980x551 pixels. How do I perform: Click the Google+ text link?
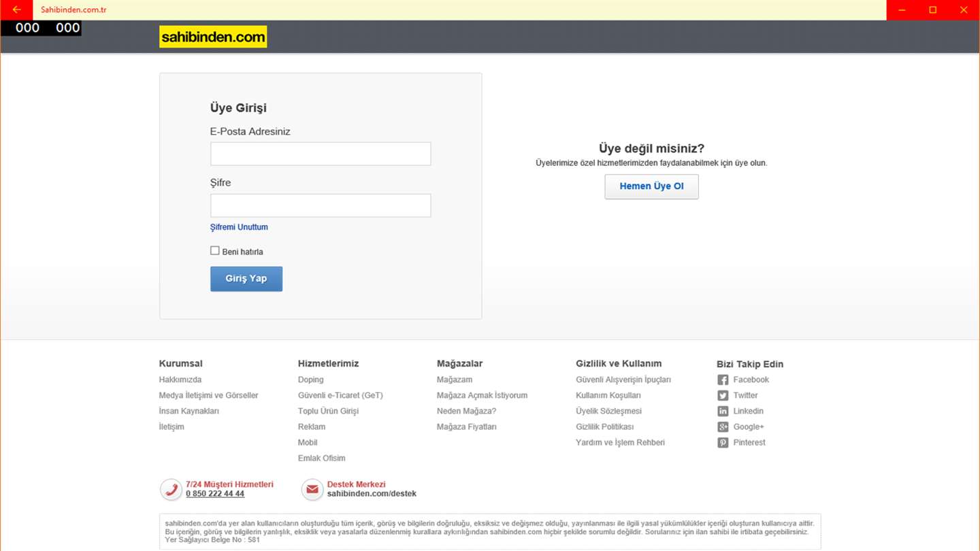749,427
